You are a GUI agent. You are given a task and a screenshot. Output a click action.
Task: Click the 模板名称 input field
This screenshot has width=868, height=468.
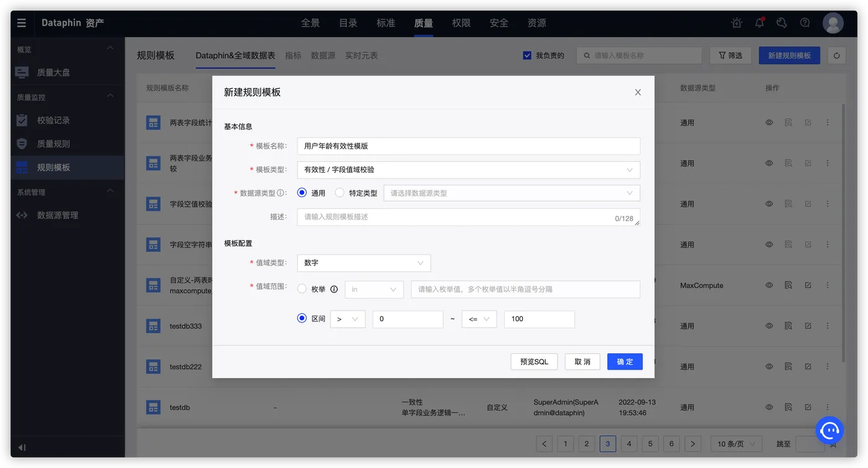pos(469,146)
